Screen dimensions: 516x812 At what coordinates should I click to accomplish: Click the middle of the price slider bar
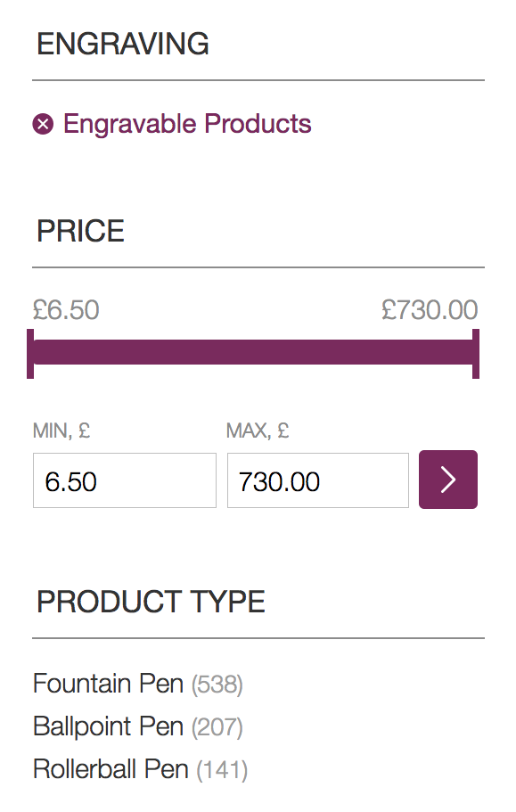pos(253,352)
